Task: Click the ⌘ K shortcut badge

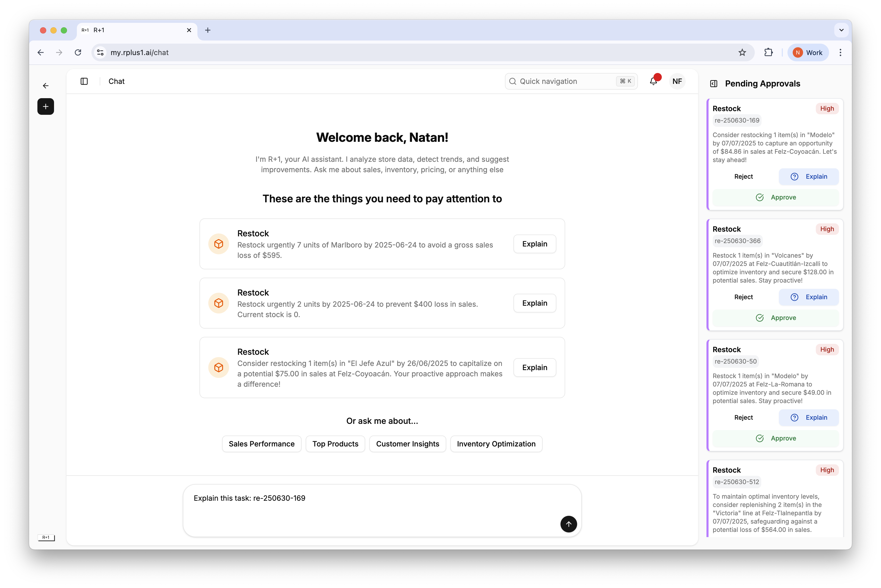Action: click(625, 81)
